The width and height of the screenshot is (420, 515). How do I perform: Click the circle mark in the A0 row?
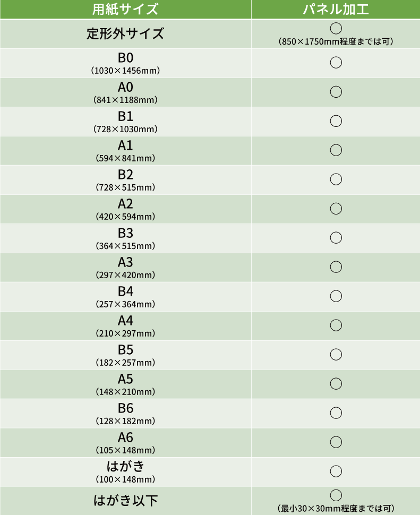[x=336, y=92]
